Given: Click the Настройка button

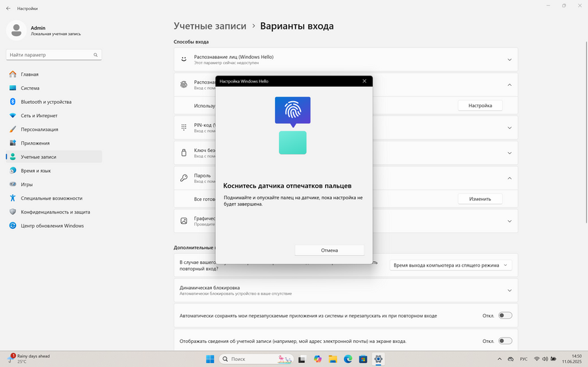Looking at the screenshot, I should pyautogui.click(x=480, y=106).
